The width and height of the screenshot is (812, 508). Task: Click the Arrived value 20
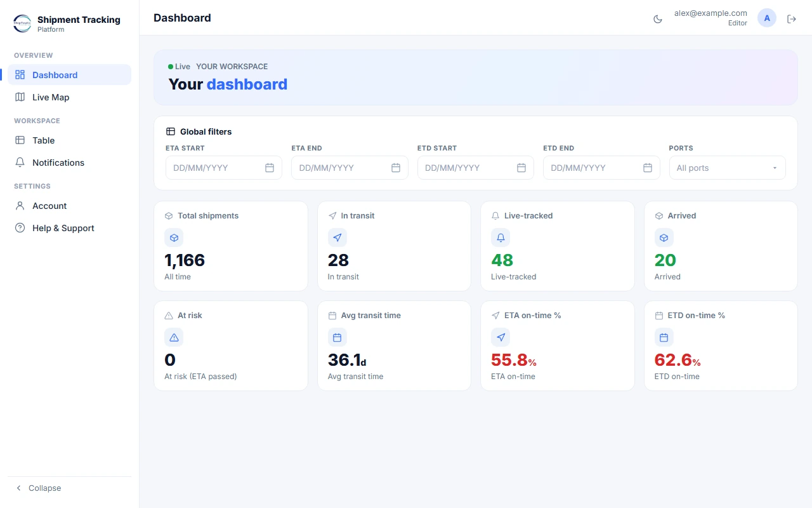coord(665,260)
